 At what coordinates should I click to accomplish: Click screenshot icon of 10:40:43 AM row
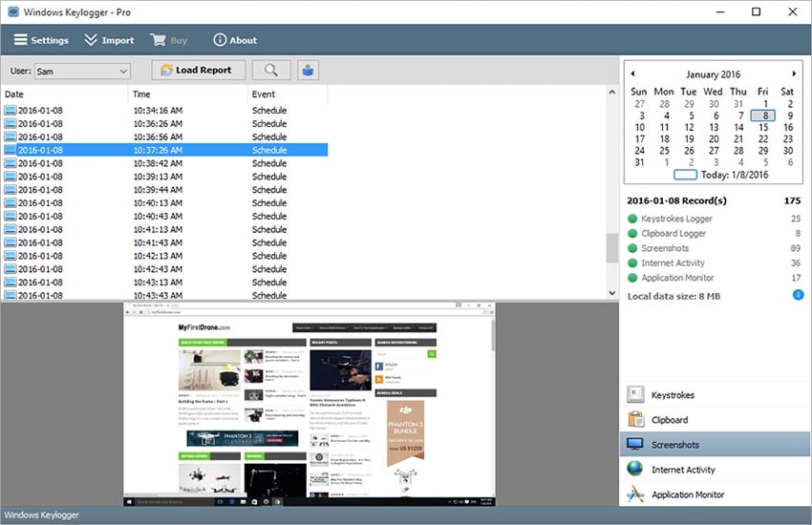(x=10, y=217)
